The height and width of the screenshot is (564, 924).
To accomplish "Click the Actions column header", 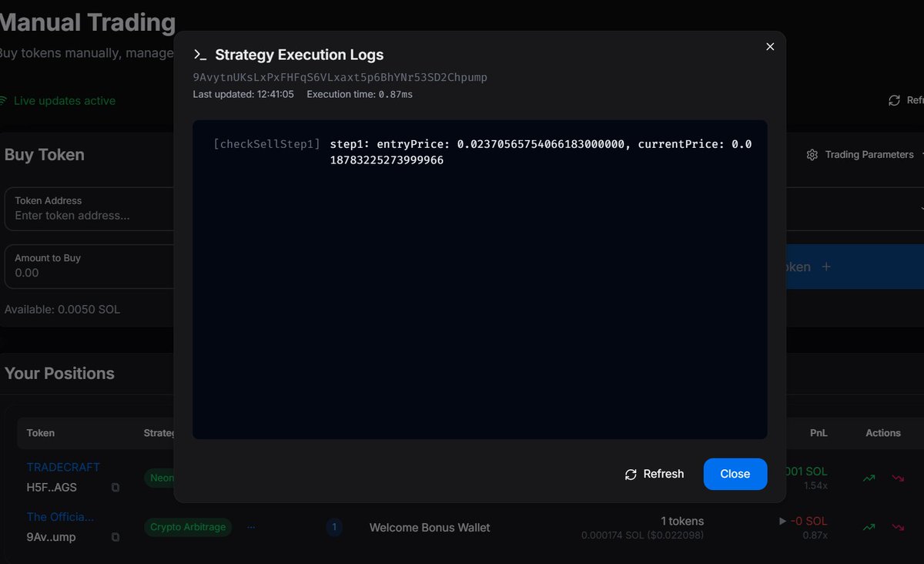I will point(883,433).
